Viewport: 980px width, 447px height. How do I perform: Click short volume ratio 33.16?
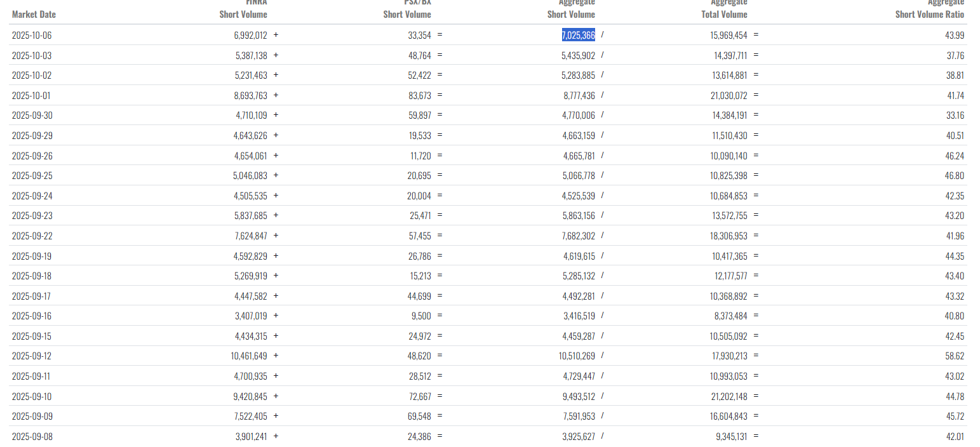(x=955, y=116)
